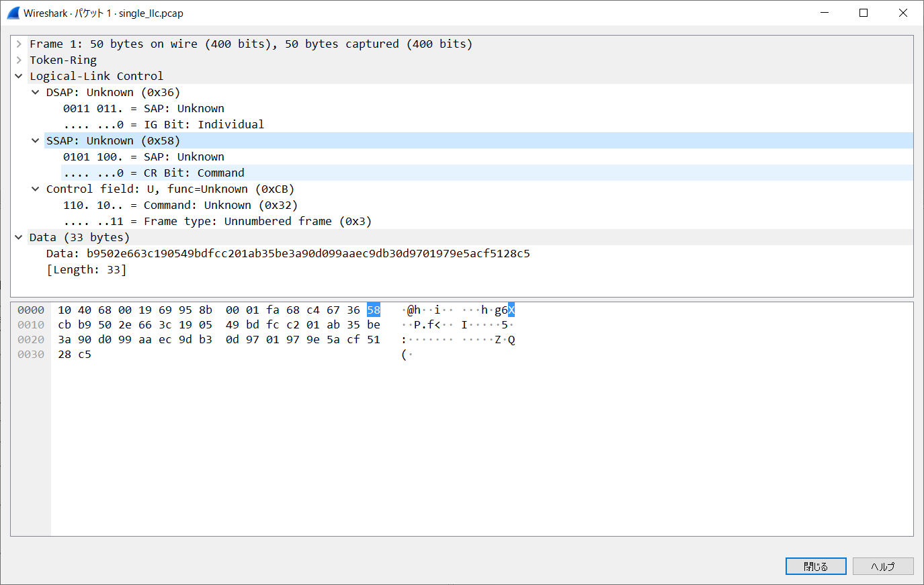Click the 閉じる (Close) button
The height and width of the screenshot is (585, 924).
coord(815,566)
